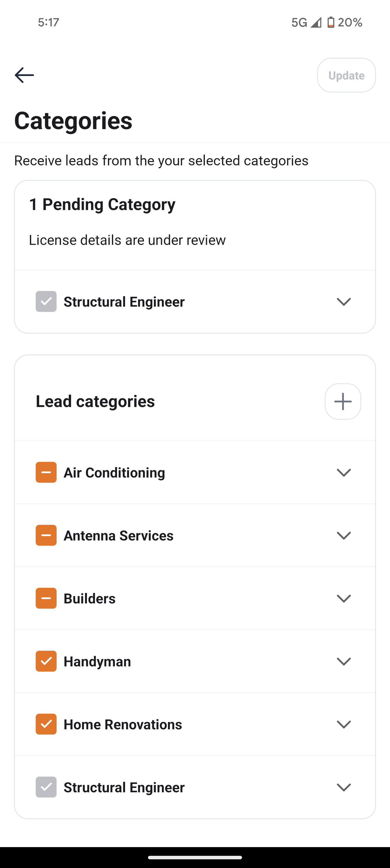Image resolution: width=390 pixels, height=868 pixels.
Task: Uncheck the Home Renovations category
Action: (x=46, y=724)
